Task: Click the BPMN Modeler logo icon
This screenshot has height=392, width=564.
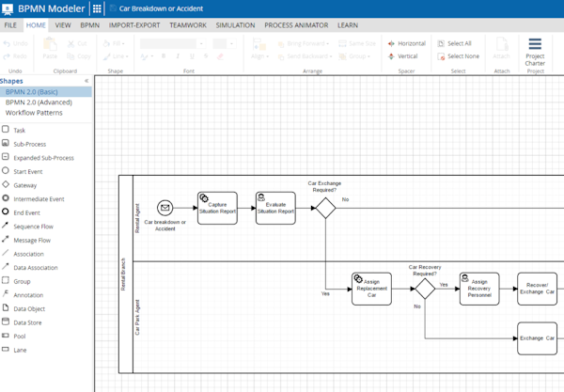Action: 8,9
